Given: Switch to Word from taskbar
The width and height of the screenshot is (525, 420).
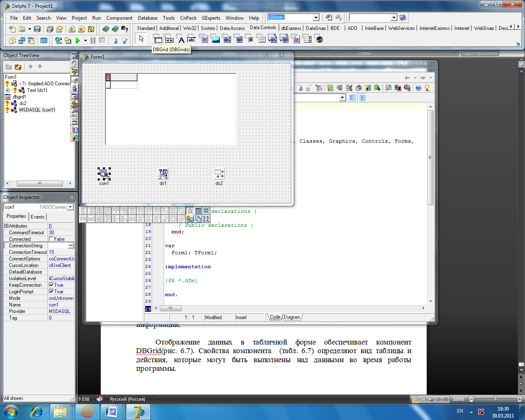Looking at the screenshot, I should 112,411.
